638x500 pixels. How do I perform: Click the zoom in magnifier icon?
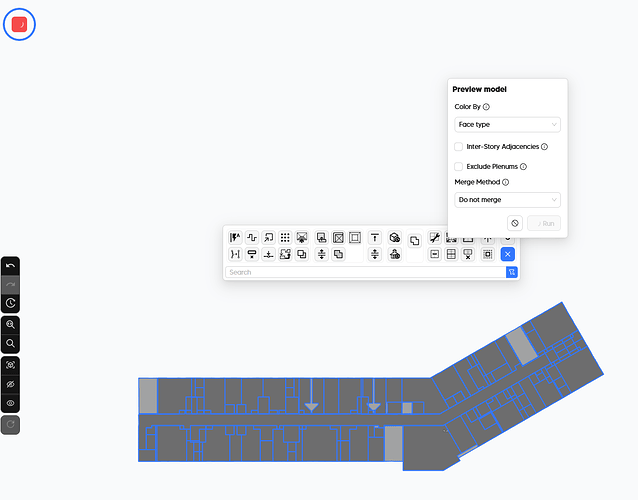click(x=11, y=325)
